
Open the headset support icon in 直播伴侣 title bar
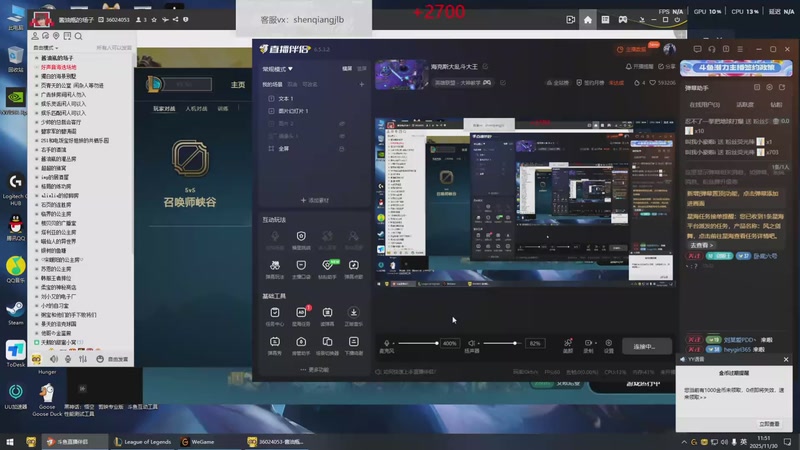[x=712, y=49]
